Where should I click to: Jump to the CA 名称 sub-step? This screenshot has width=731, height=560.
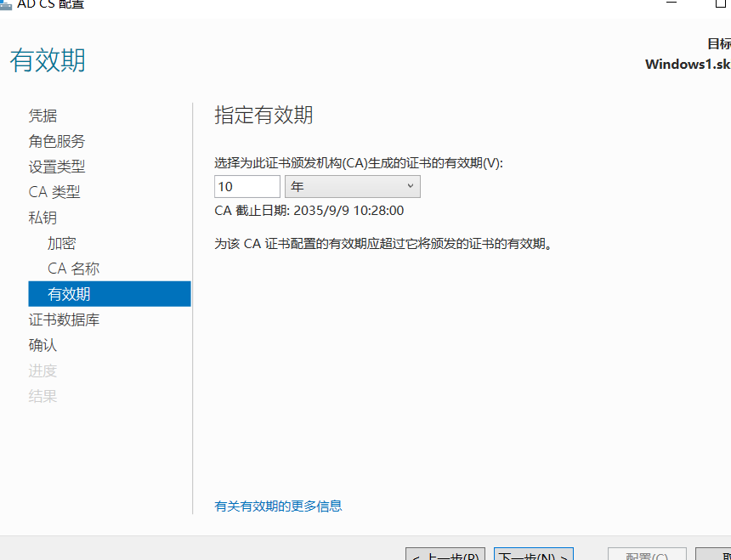(73, 269)
